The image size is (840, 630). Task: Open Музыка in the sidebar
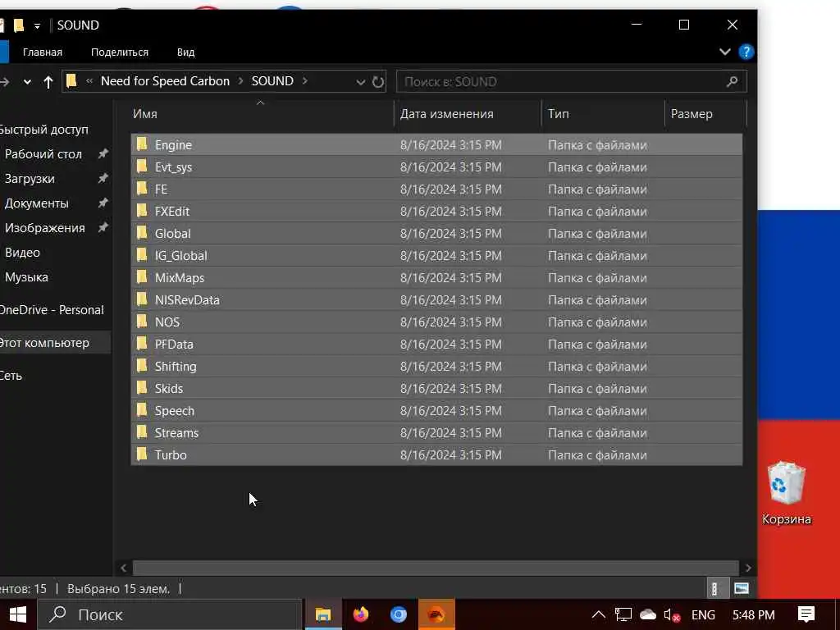tap(26, 277)
